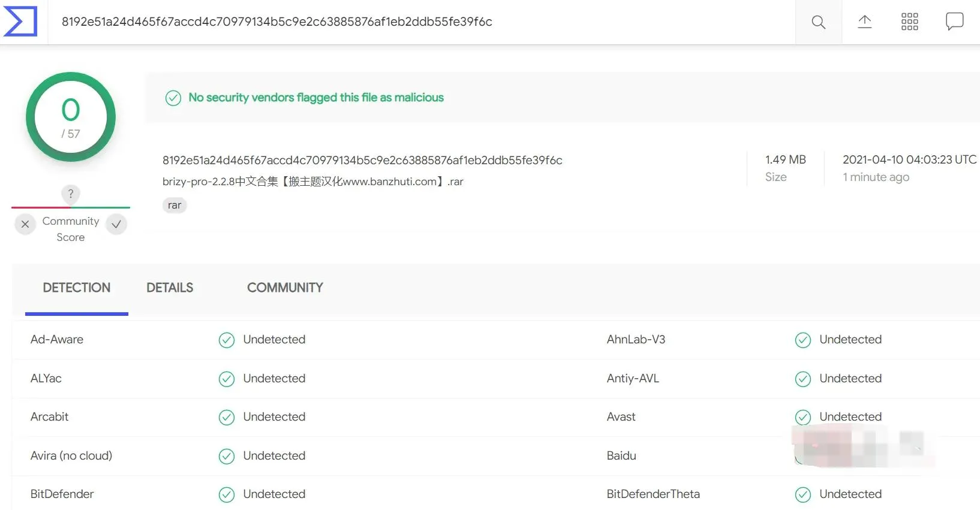Switch to the COMMUNITY tab

point(285,288)
